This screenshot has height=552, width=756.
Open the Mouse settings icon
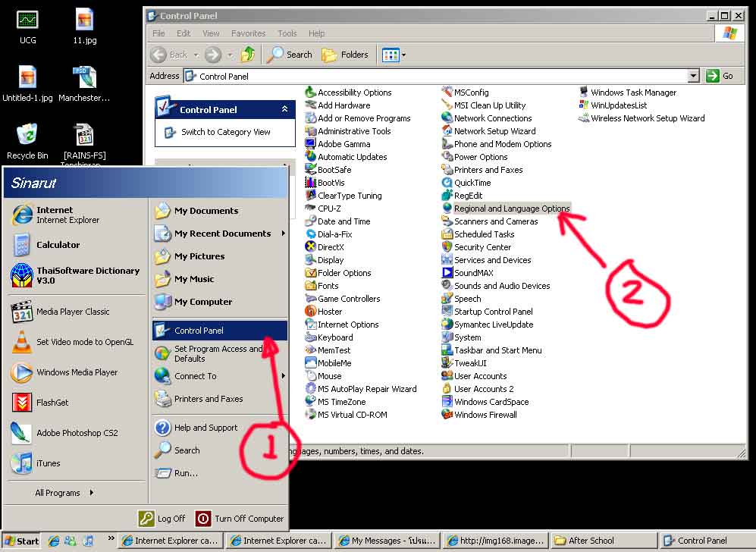[x=324, y=376]
